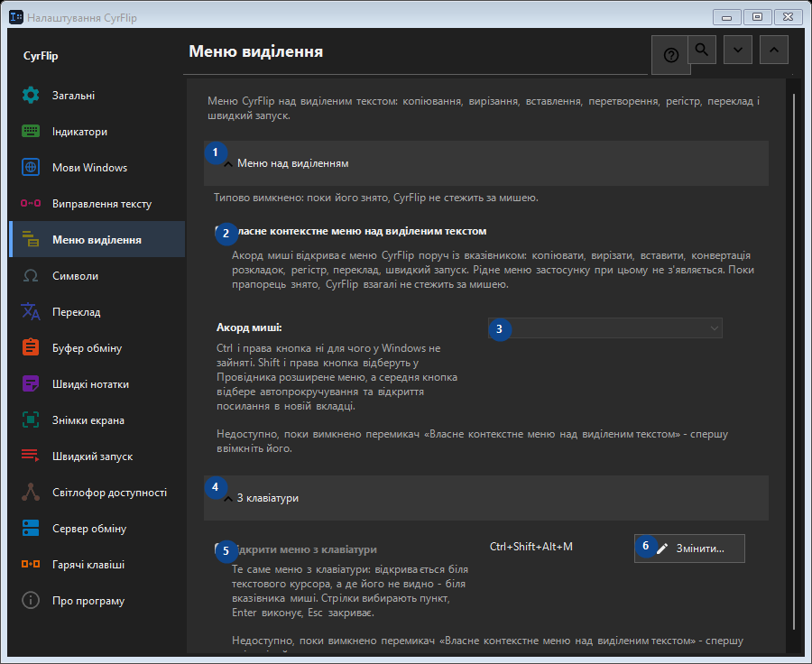This screenshot has height=664, width=812.
Task: Click the search magnifier icon
Action: (702, 50)
